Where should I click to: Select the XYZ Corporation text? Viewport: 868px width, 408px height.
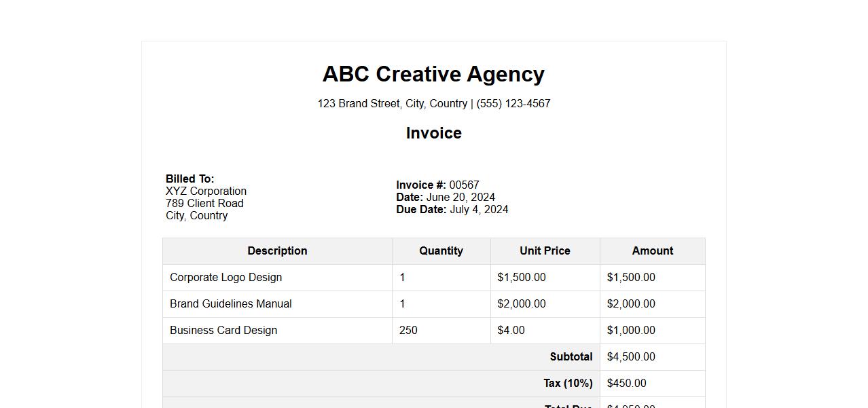(206, 191)
